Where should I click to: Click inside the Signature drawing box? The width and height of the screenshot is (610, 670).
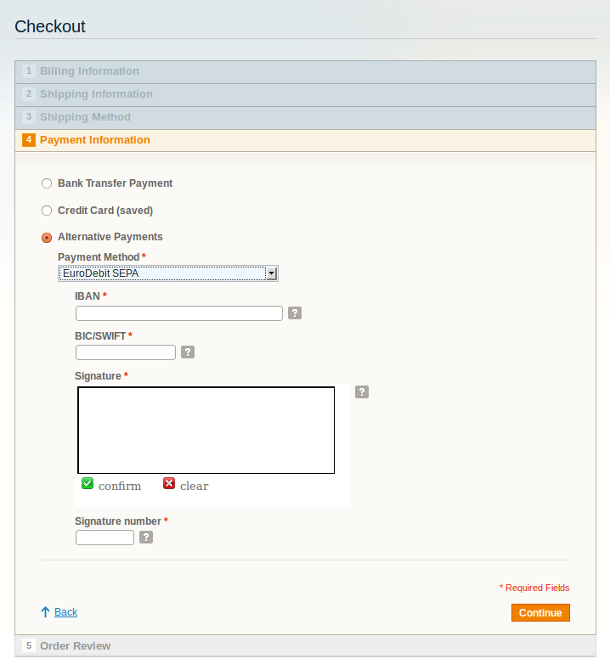pyautogui.click(x=206, y=430)
